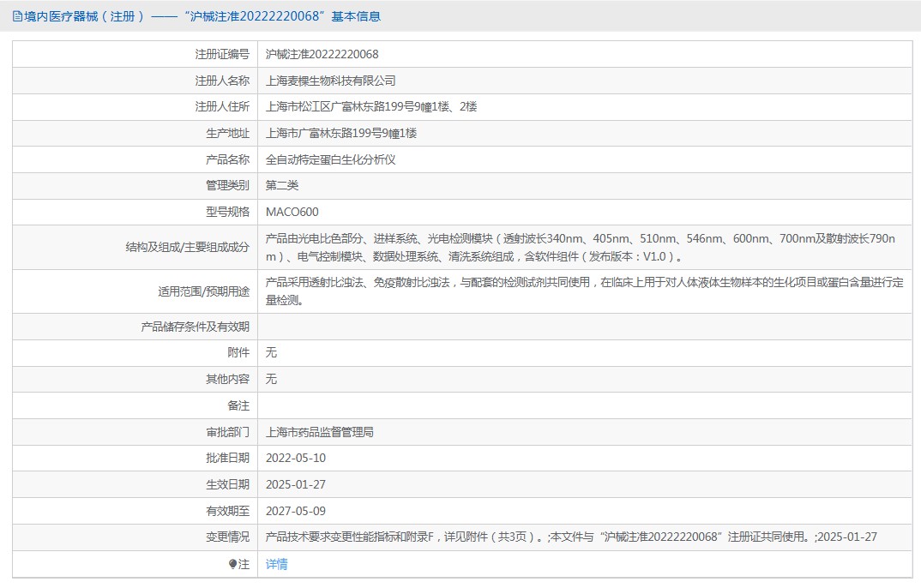Click the bulb icon beside the 注 label
Viewport: 921px width, 588px height.
pyautogui.click(x=232, y=564)
